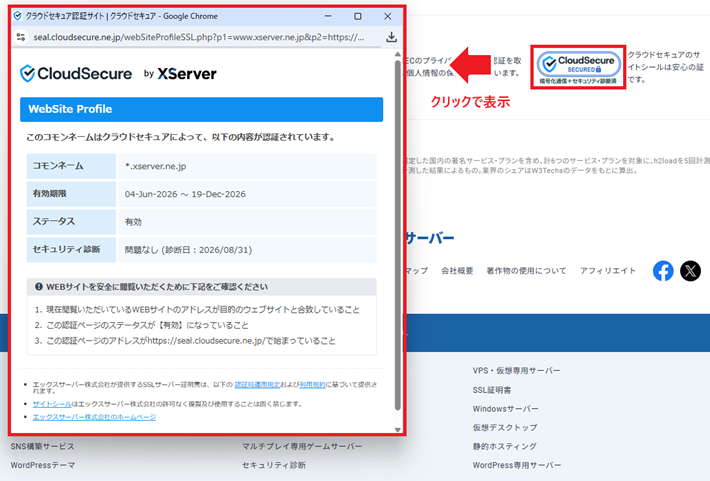This screenshot has width=710, height=481.
Task: Open the Windowsサーバー footer link
Action: [505, 409]
